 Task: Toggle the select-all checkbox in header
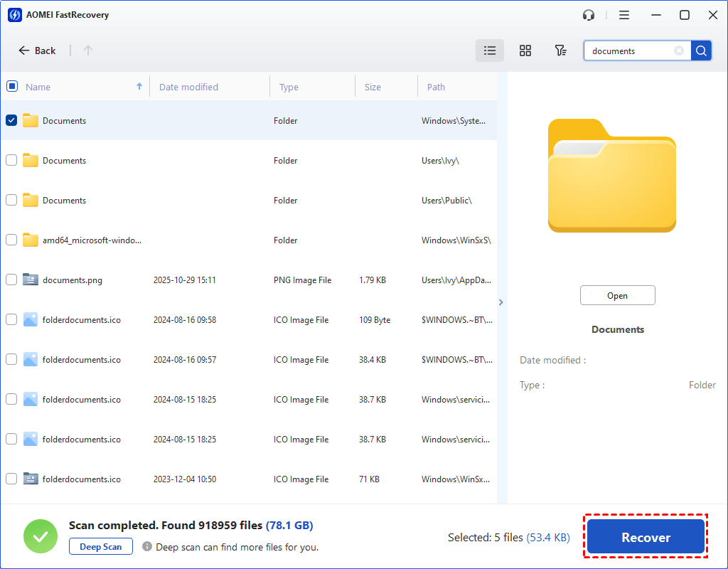[11, 86]
